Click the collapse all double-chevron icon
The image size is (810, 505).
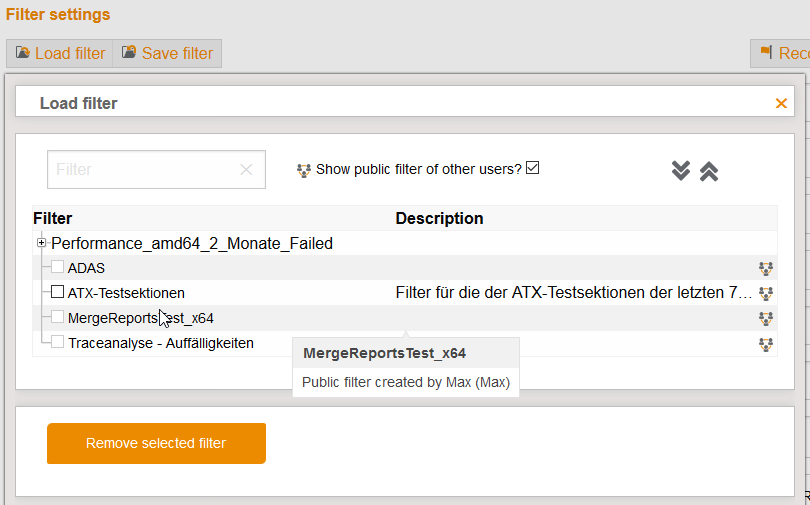pyautogui.click(x=709, y=171)
